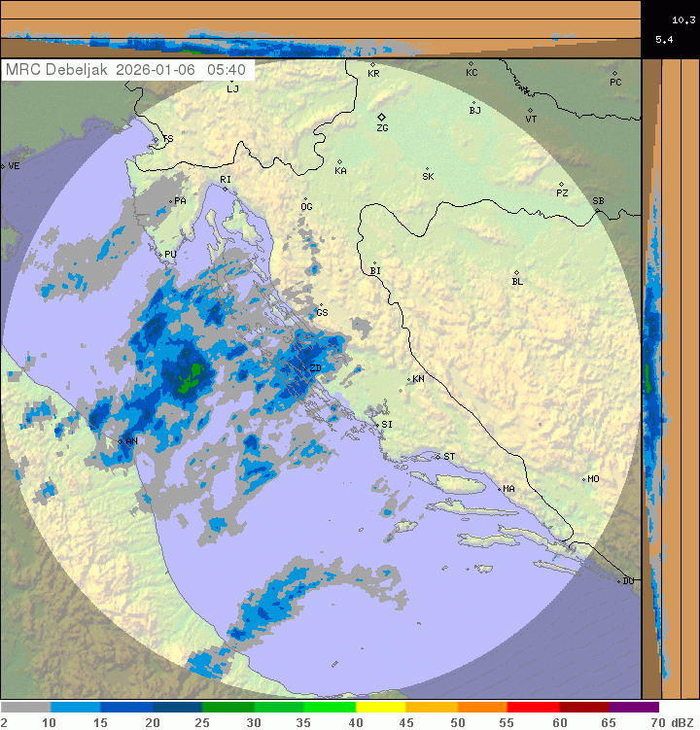This screenshot has height=730, width=700.
Task: Click the RI city marker
Action: (x=224, y=189)
